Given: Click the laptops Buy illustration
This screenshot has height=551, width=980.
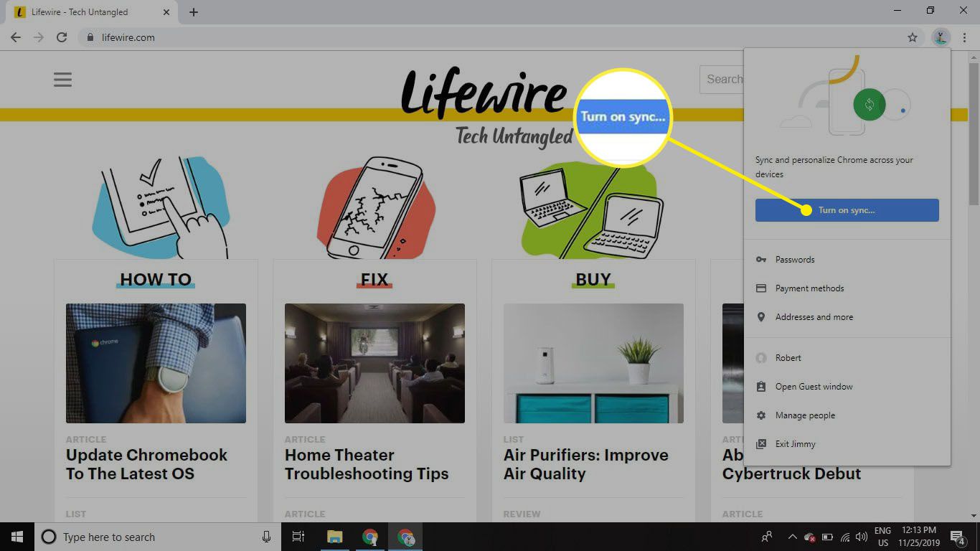Looking at the screenshot, I should pyautogui.click(x=590, y=209).
